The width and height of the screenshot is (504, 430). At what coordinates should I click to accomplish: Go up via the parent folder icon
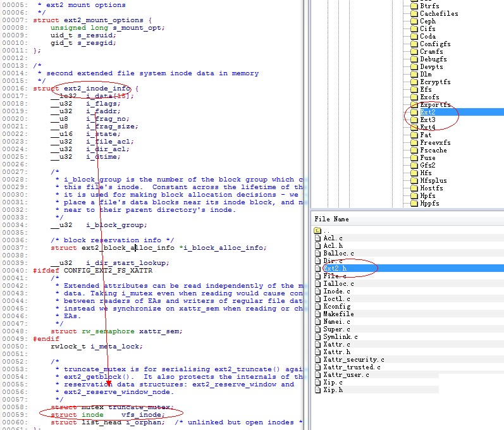(x=317, y=230)
